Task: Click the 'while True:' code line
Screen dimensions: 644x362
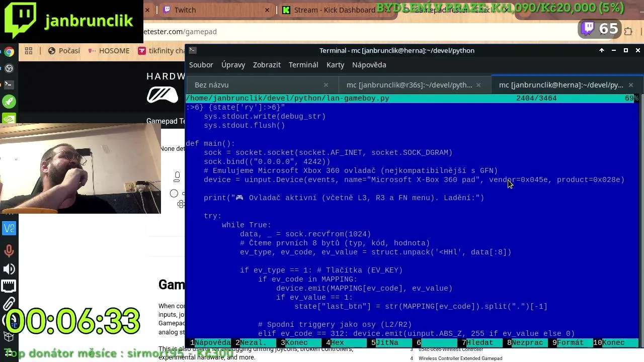Action: [247, 225]
